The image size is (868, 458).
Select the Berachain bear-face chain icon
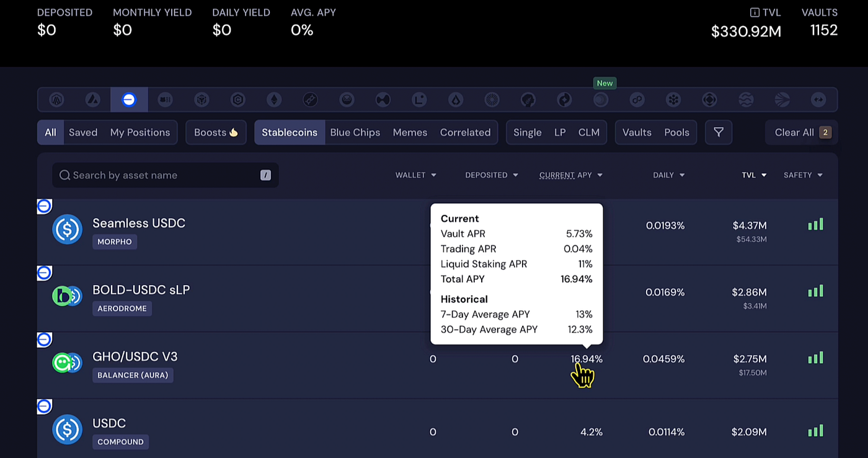point(165,99)
